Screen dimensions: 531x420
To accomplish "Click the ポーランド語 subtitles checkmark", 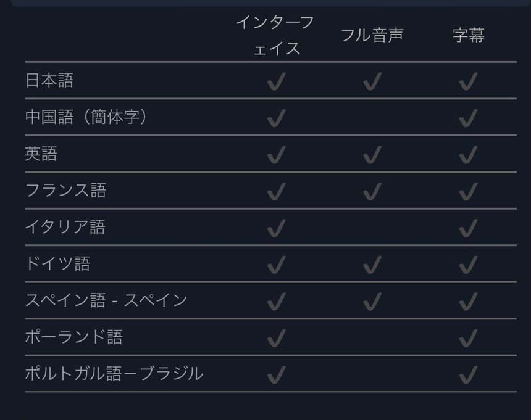I will [x=469, y=338].
